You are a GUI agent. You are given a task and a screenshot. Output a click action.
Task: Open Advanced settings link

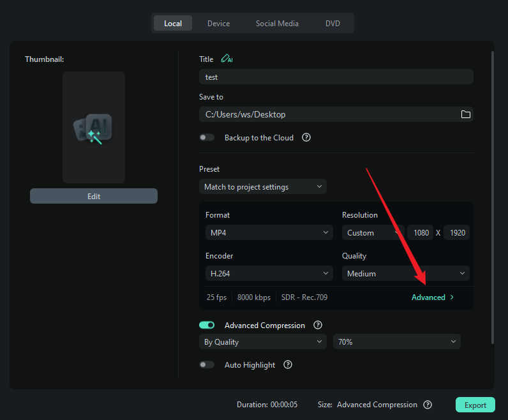pyautogui.click(x=432, y=297)
